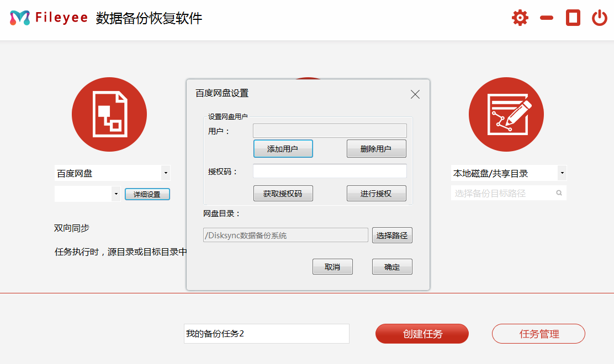Viewport: 614px width, 364px height.
Task: Click the power icon at top right
Action: pos(600,17)
